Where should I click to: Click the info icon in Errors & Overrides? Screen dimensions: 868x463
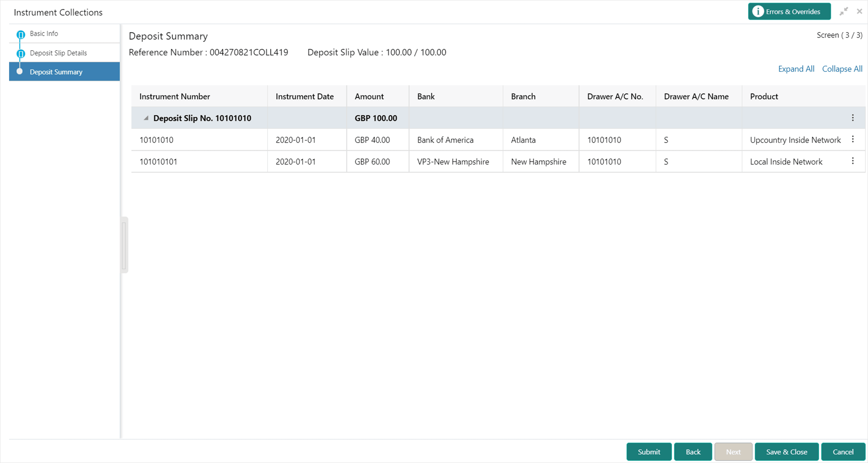[x=758, y=12]
